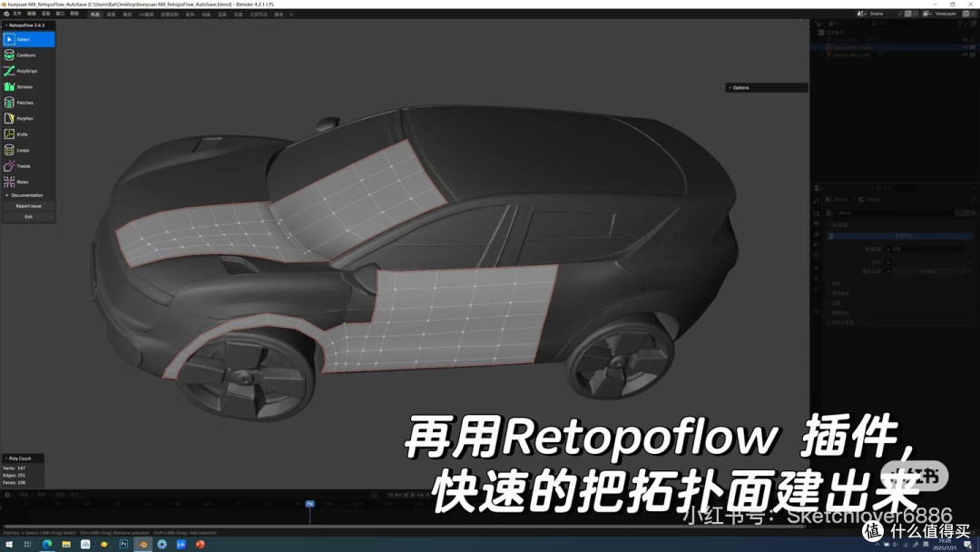This screenshot has height=552, width=980.
Task: Open the ViewLayer selector dropdown icon
Action: tap(928, 13)
